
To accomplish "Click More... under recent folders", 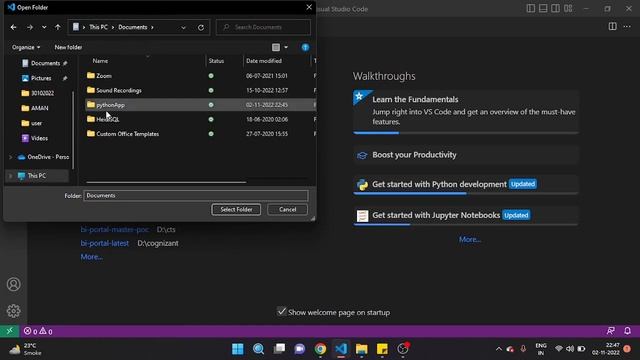I will [91, 257].
